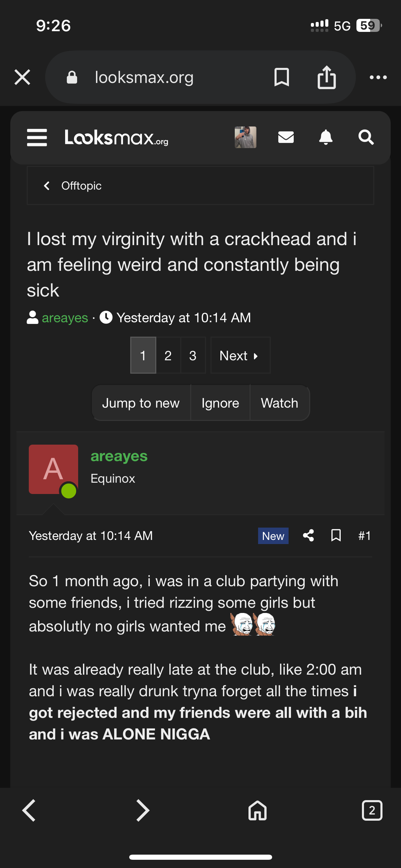
Task: Ignore this thread
Action: 220,403
